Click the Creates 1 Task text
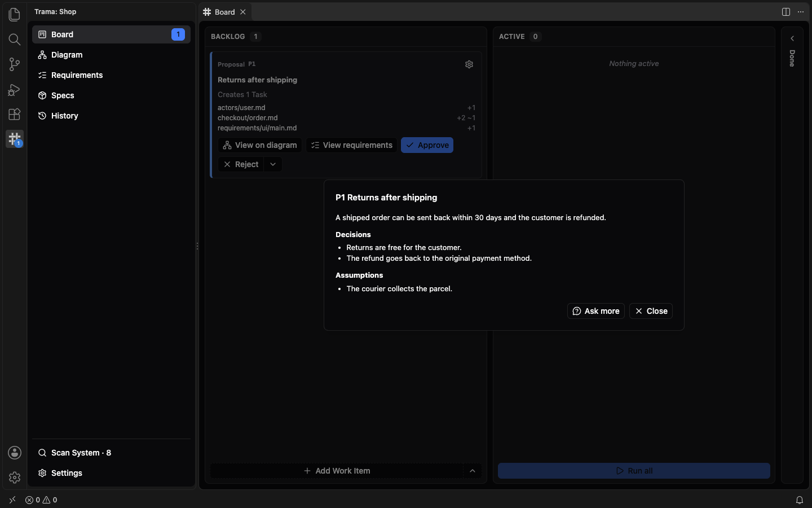The image size is (812, 508). pyautogui.click(x=242, y=95)
